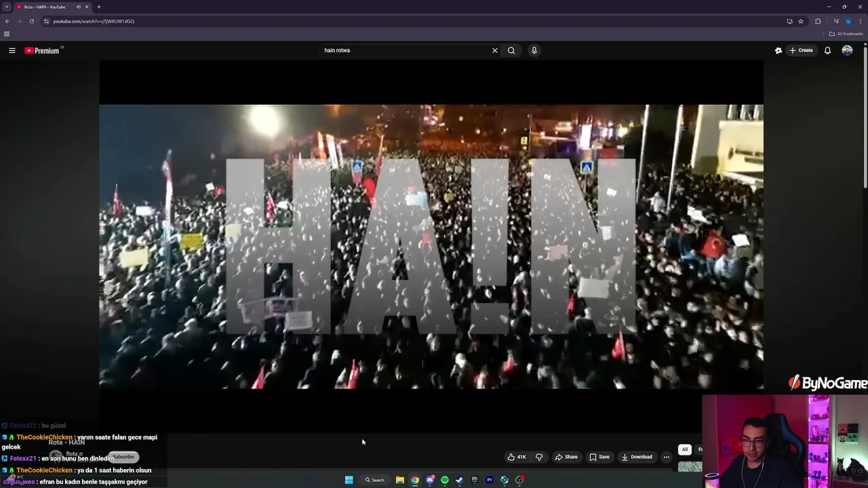This screenshot has width=868, height=488.
Task: Open Chrome three-dot menu
Action: click(859, 21)
